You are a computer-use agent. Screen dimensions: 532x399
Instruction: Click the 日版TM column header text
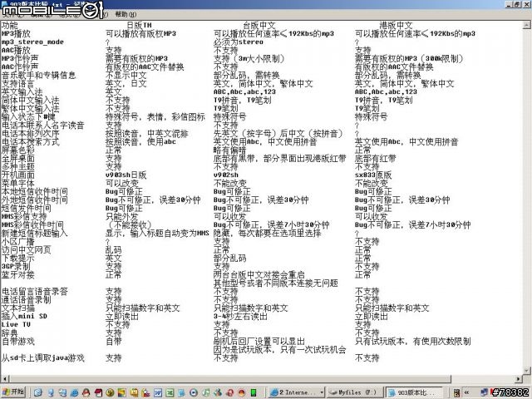(139, 26)
